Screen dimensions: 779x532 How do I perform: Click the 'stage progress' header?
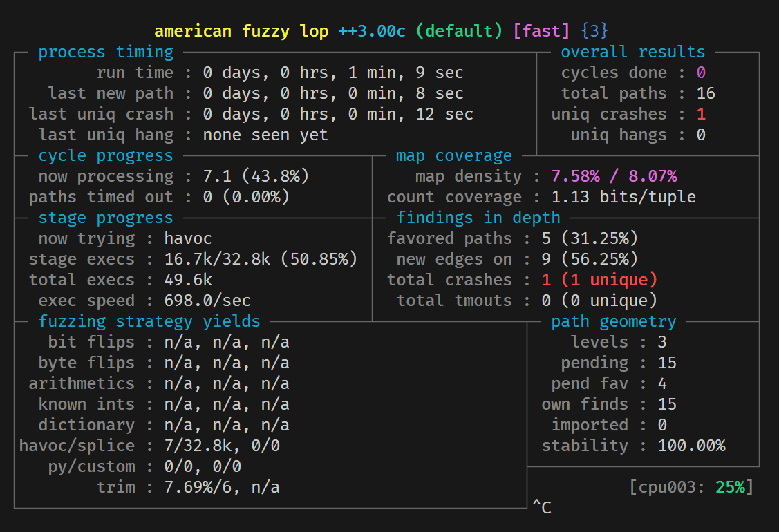[x=106, y=218]
